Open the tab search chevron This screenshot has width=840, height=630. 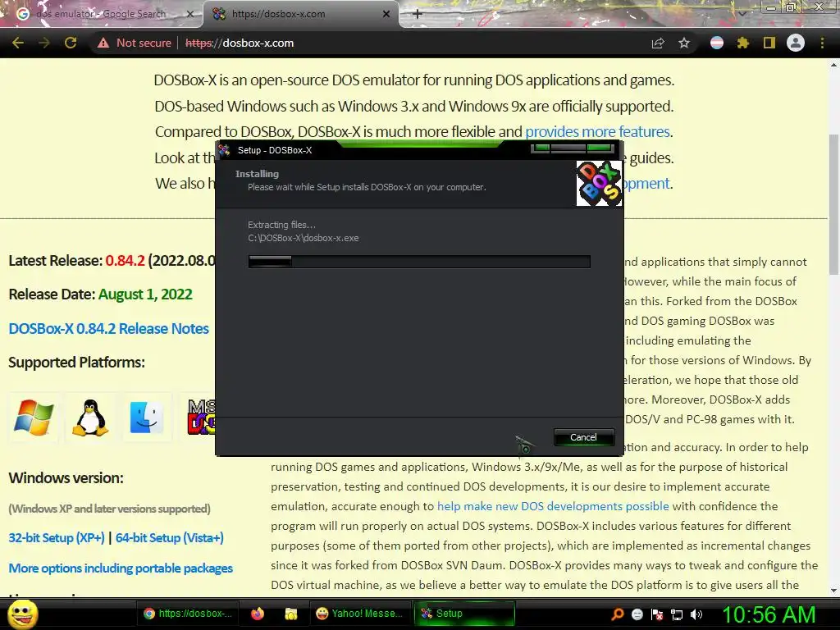(742, 13)
